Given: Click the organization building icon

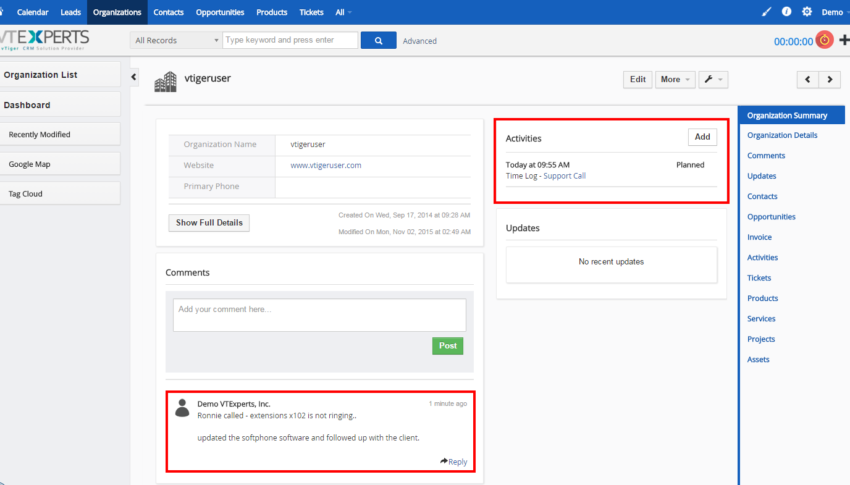Looking at the screenshot, I should [x=165, y=82].
